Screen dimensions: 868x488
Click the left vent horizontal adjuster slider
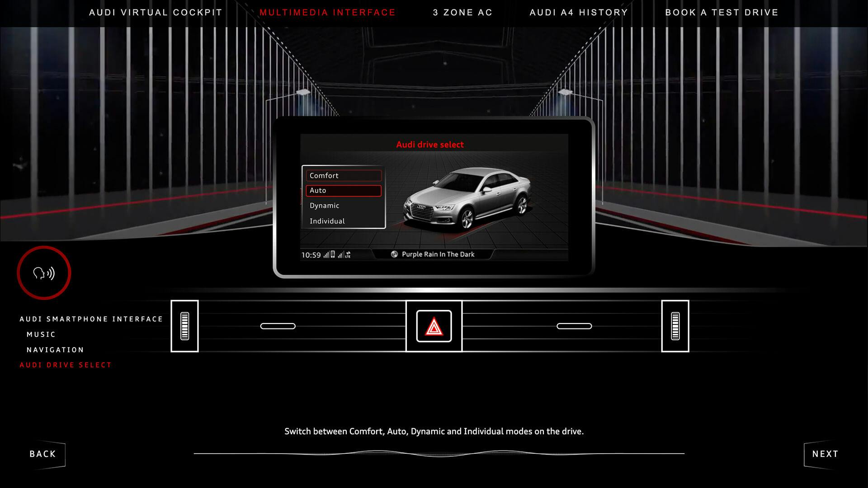279,325
